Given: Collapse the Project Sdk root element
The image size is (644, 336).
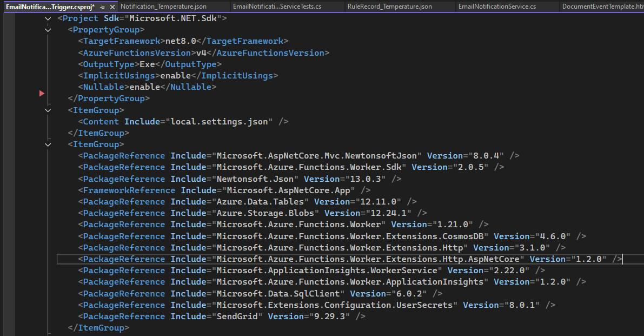Looking at the screenshot, I should click(x=48, y=18).
